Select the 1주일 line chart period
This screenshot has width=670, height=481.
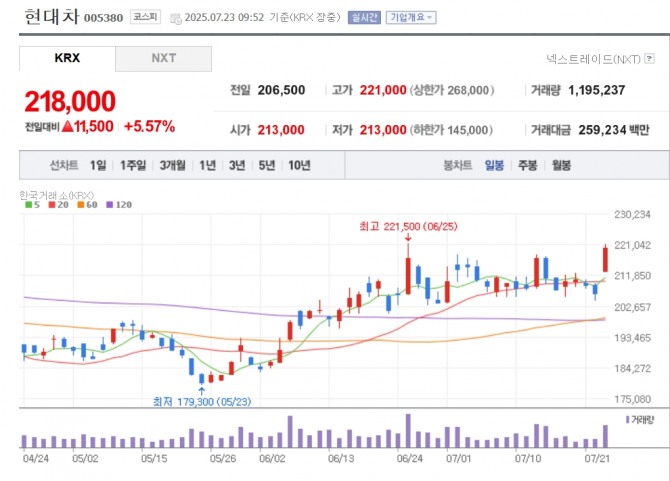click(x=133, y=165)
